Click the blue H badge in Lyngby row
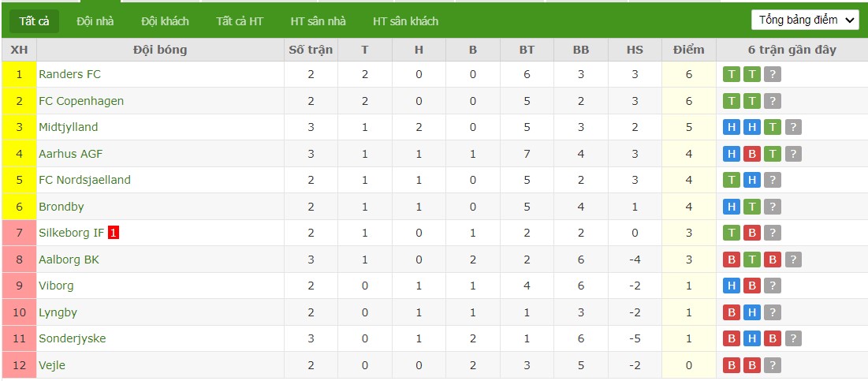Screen dimensions: 868x381 (x=752, y=312)
